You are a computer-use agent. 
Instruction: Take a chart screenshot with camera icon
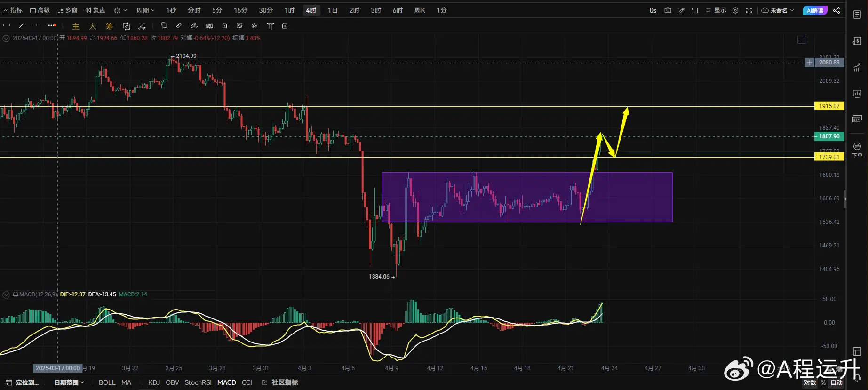(x=668, y=10)
